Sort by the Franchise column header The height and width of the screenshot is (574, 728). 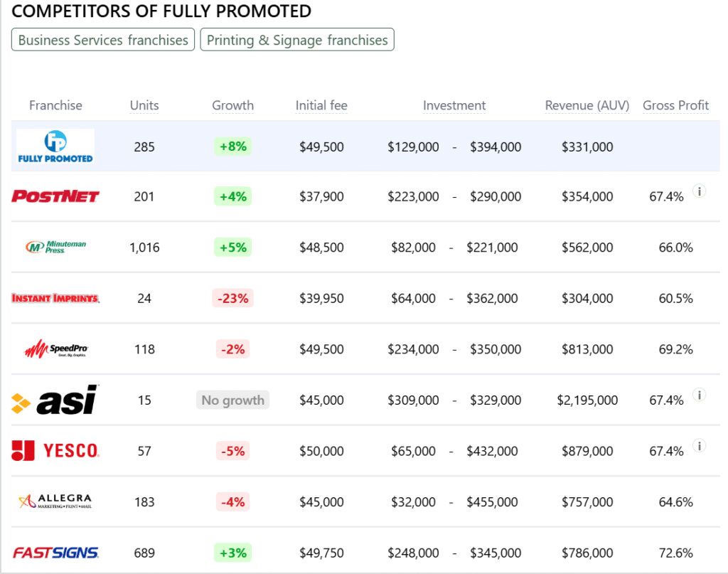point(55,105)
